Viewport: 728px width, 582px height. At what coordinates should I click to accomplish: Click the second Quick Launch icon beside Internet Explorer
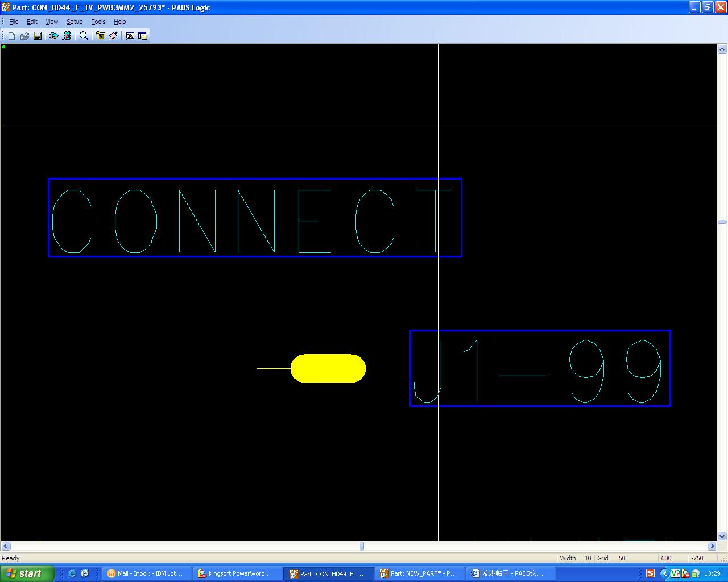85,573
